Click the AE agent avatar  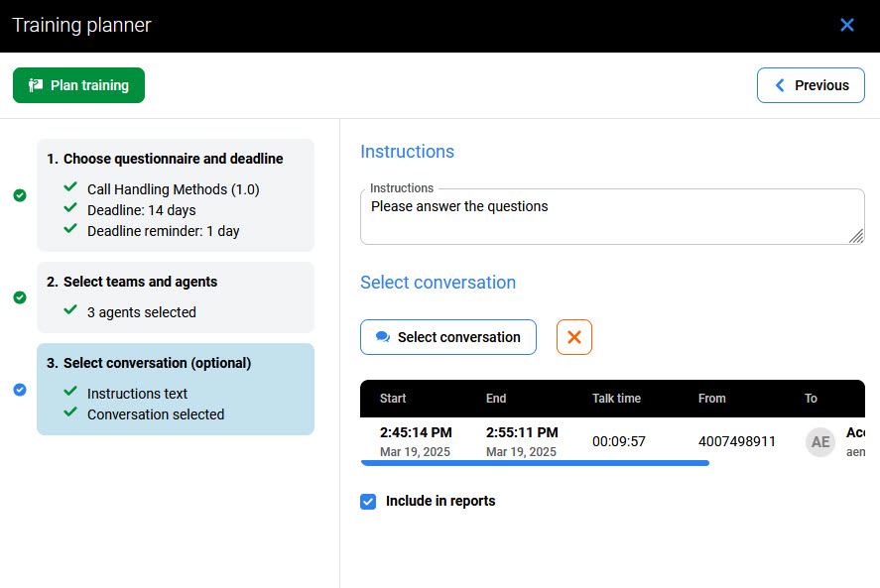pyautogui.click(x=820, y=442)
